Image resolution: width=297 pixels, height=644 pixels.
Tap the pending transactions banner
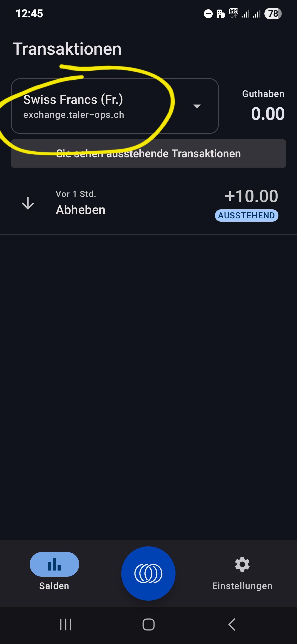tap(148, 154)
